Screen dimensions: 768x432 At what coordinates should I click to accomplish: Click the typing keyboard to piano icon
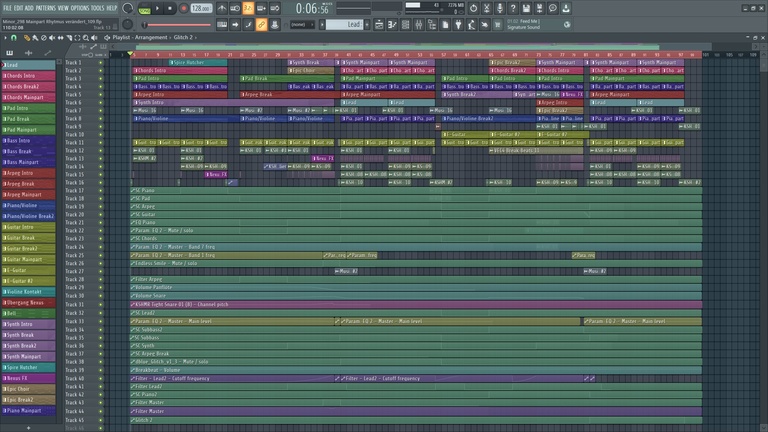coord(222,24)
